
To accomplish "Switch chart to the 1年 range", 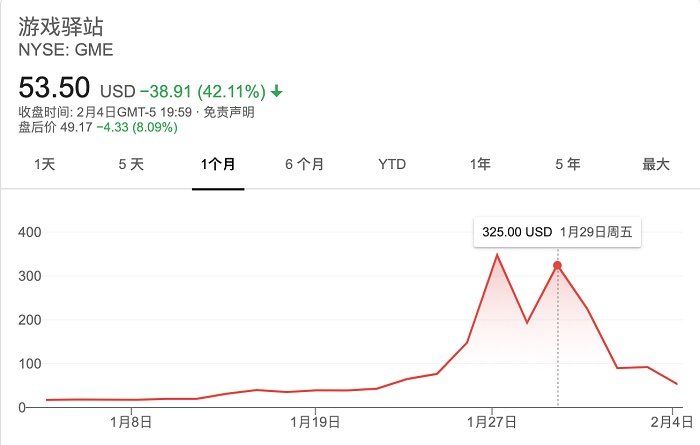I will point(480,165).
